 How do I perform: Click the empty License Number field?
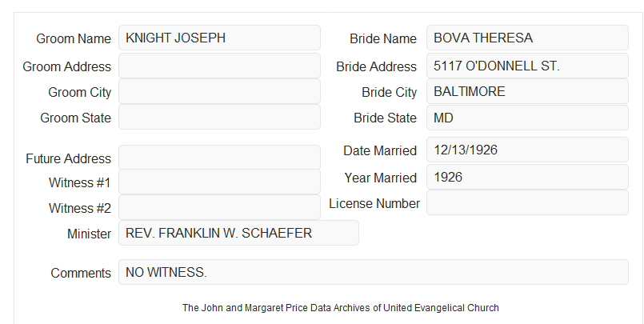click(527, 202)
